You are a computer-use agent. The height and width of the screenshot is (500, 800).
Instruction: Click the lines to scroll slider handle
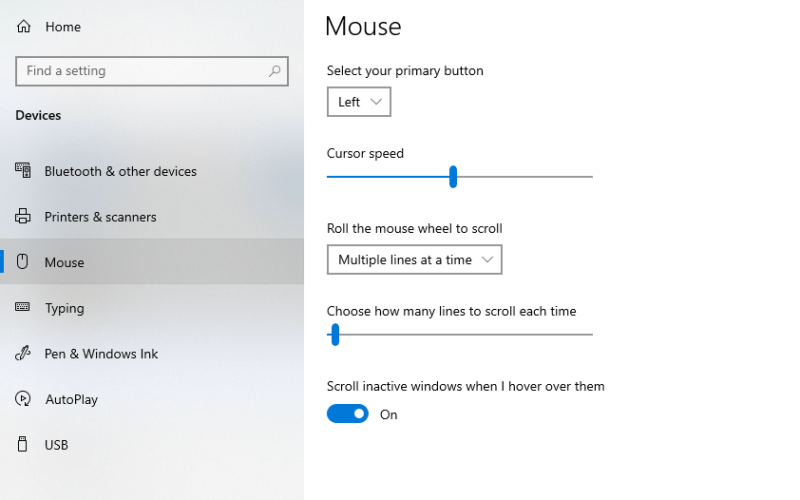pos(335,335)
